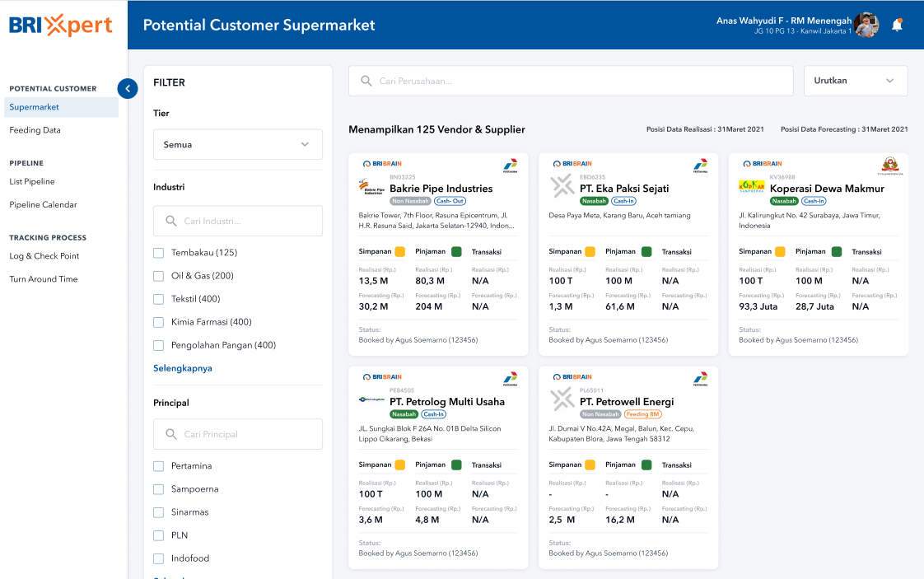Collapse the sidebar with the chevron button
The height and width of the screenshot is (579, 924).
click(x=128, y=88)
